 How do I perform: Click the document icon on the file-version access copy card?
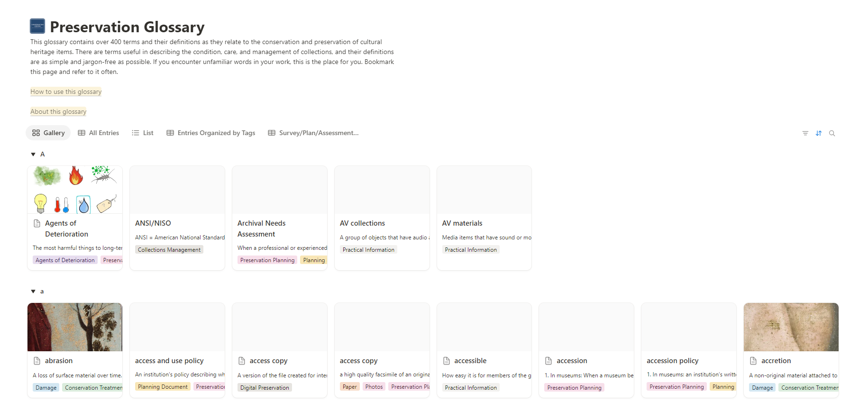tap(242, 361)
